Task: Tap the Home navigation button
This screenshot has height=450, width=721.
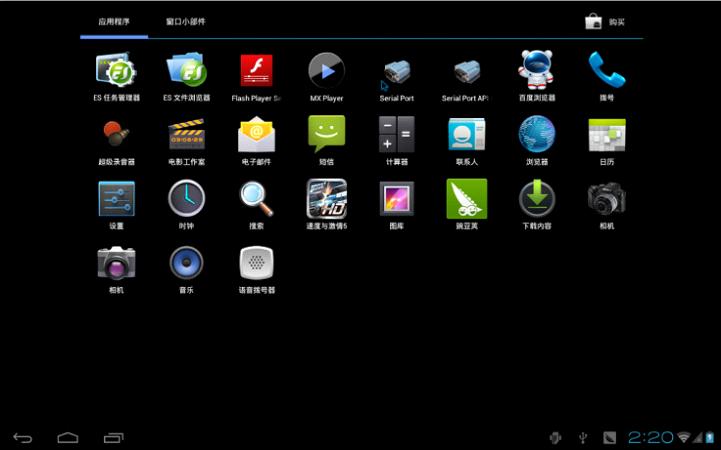Action: point(68,438)
